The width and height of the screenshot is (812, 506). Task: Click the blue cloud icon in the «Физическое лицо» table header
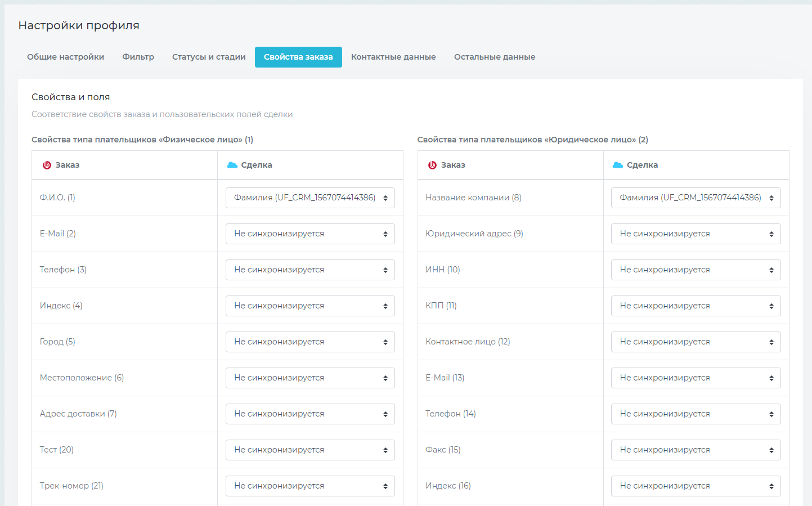click(x=232, y=165)
